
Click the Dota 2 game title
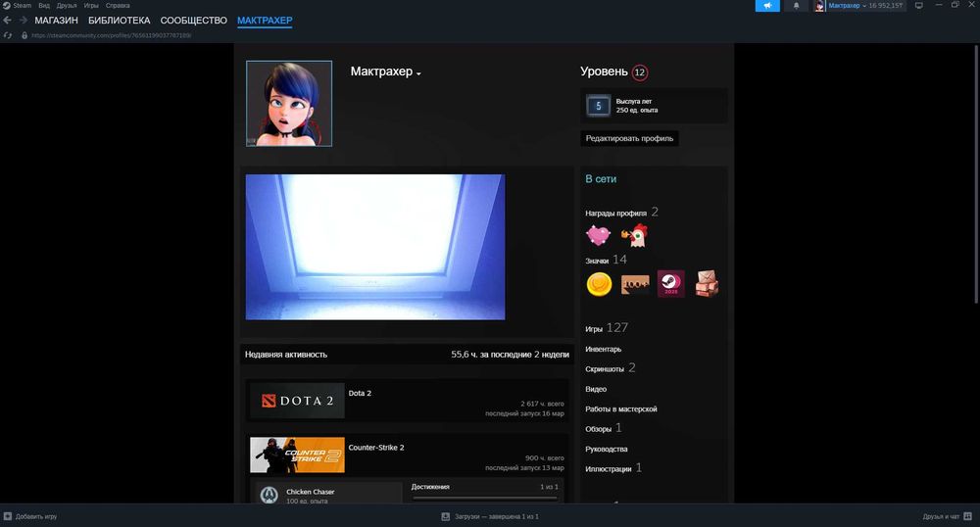point(360,394)
